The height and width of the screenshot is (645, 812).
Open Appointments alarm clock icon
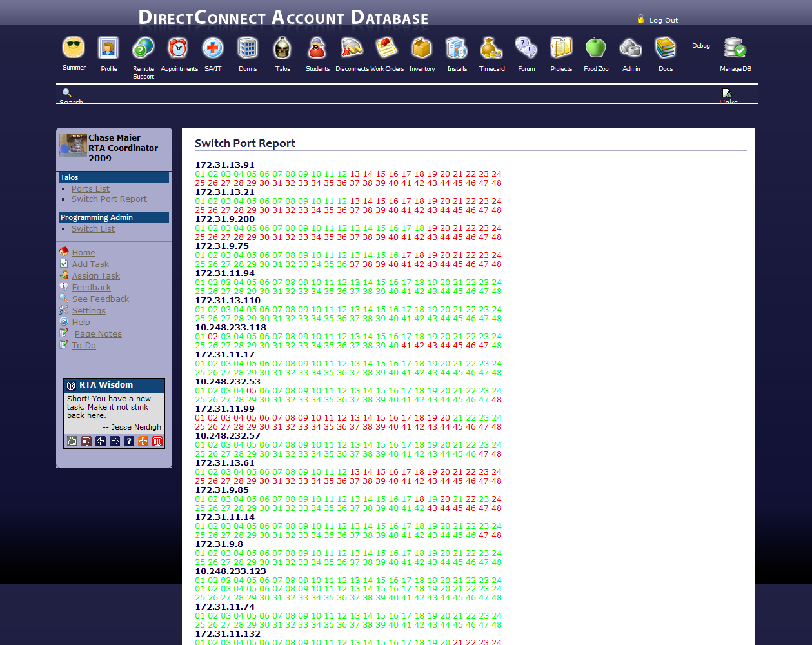click(178, 48)
